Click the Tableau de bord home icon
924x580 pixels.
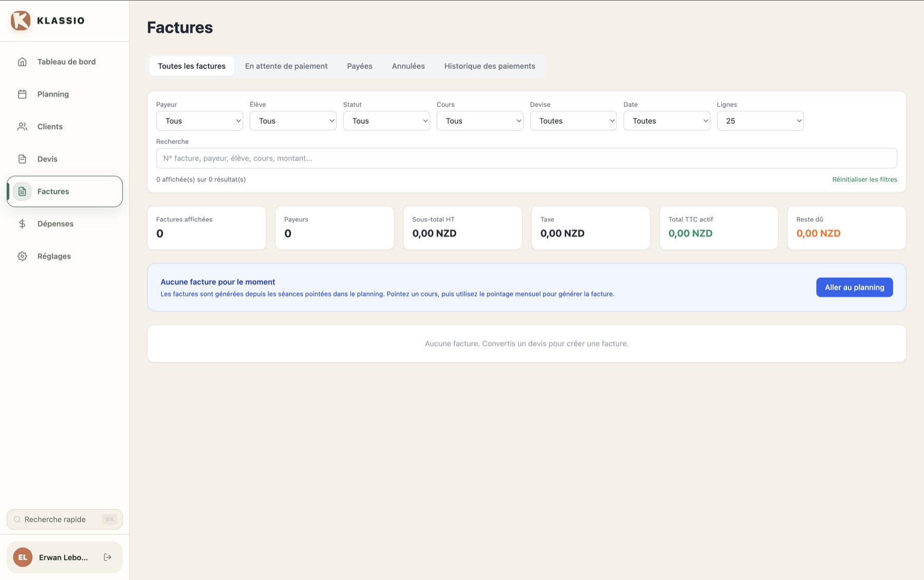[22, 62]
